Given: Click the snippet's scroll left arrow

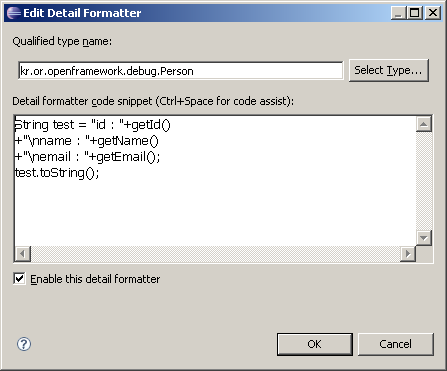Looking at the screenshot, I should (23, 254).
